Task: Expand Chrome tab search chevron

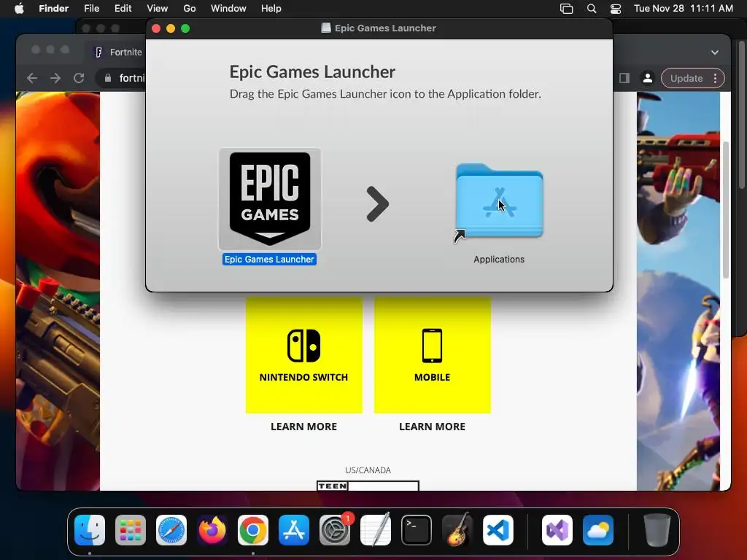Action: click(x=715, y=52)
